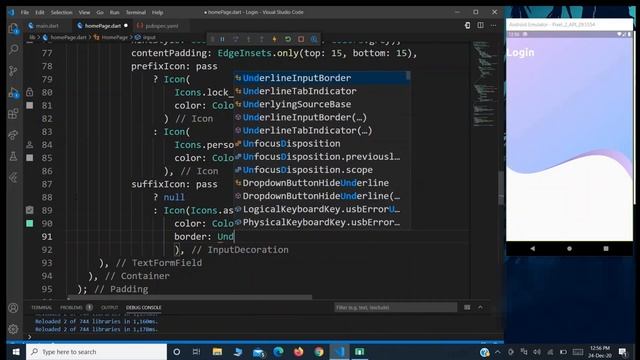Open File Explorer from the taskbar

(x=217, y=351)
